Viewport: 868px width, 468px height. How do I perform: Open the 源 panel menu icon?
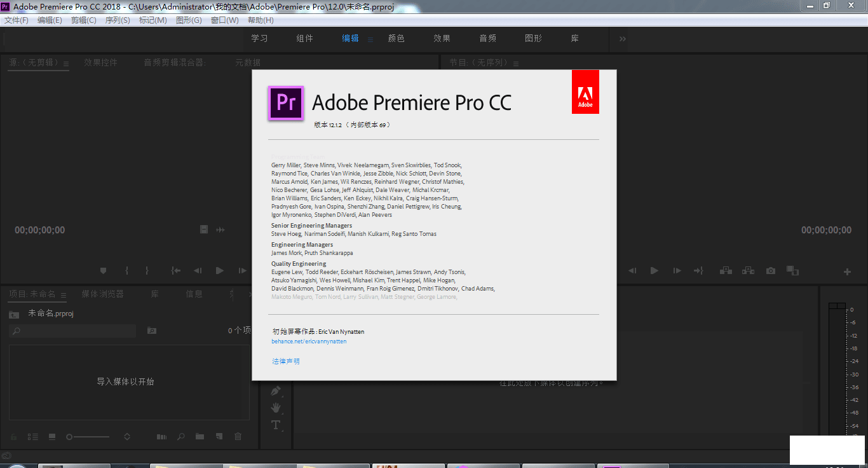pyautogui.click(x=65, y=63)
